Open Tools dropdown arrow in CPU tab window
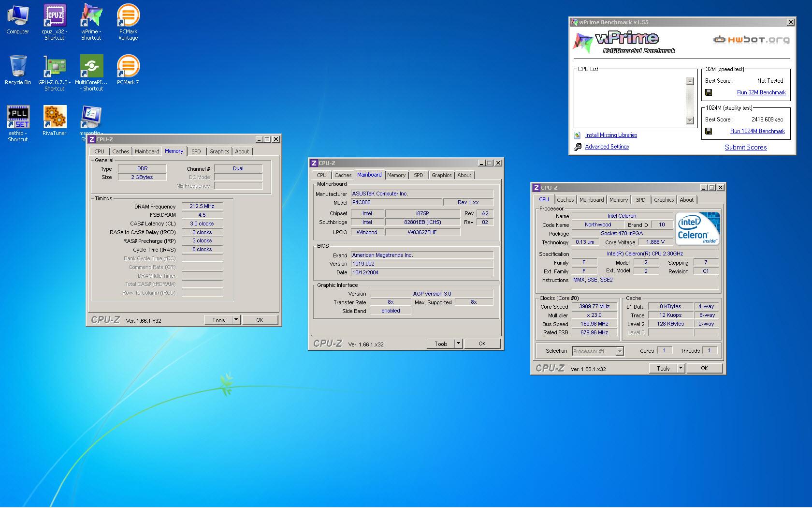 tap(681, 368)
